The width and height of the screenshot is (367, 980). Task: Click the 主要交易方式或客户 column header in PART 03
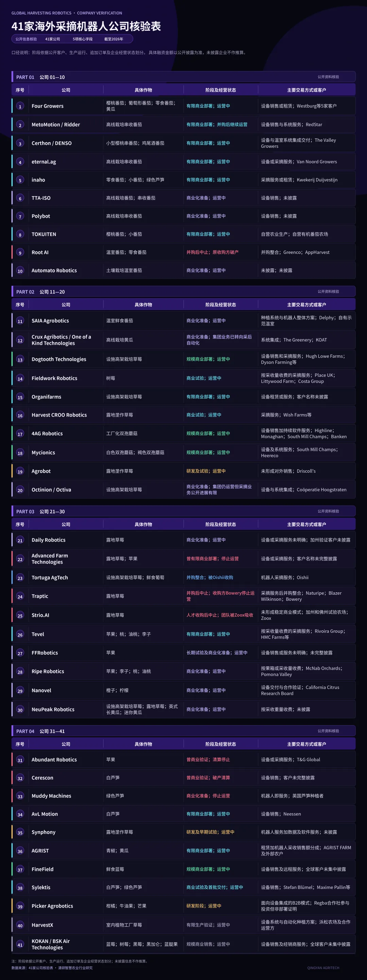[307, 524]
